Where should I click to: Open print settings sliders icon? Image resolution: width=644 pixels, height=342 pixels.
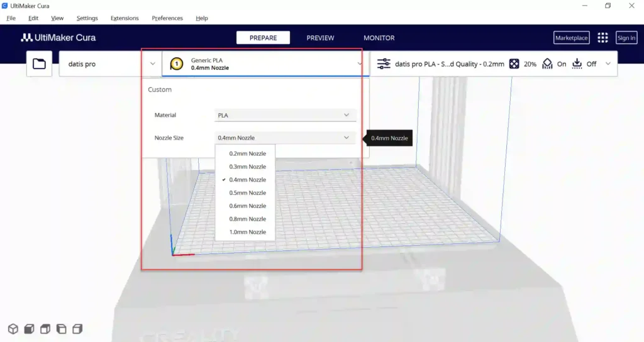(x=384, y=63)
